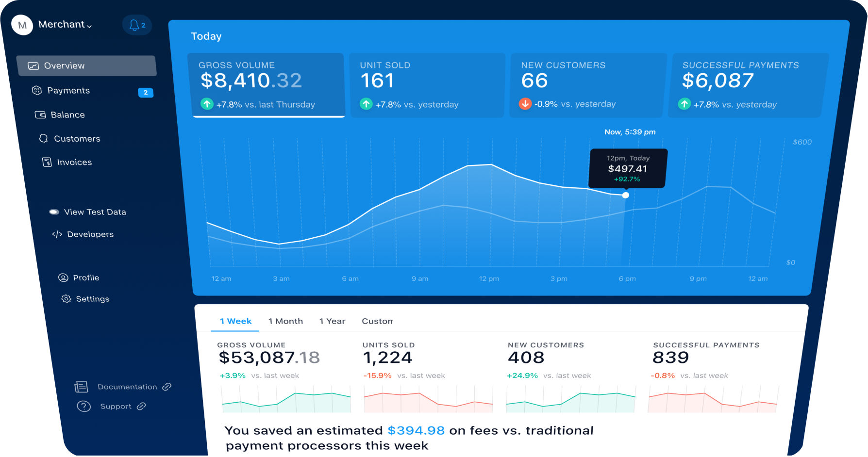Click the Payments sidebar icon
Screen dimensions: 868x457
pos(36,90)
